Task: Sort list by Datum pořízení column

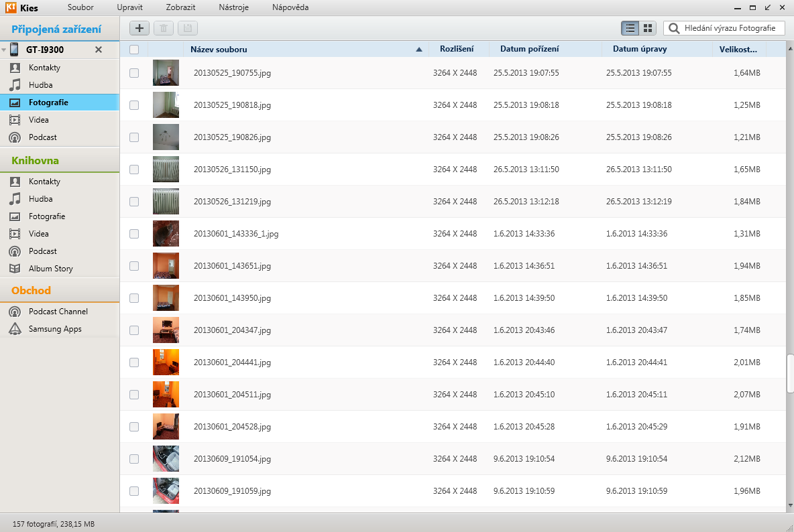Action: pyautogui.click(x=529, y=49)
